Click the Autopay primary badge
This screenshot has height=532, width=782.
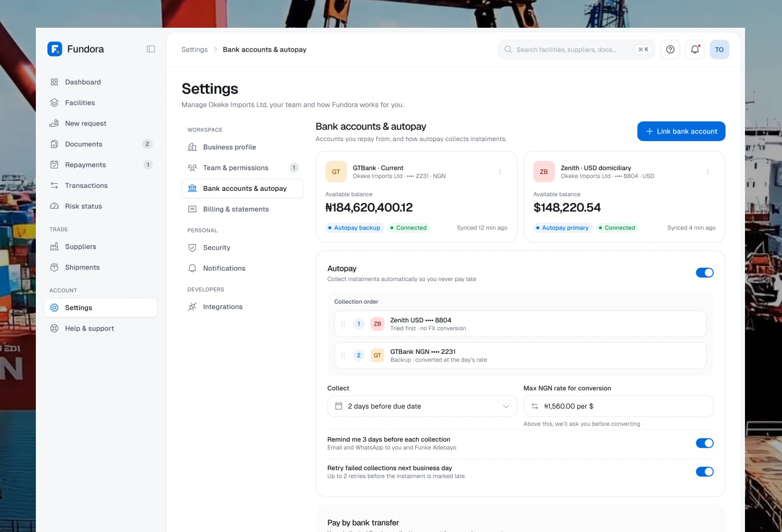[563, 228]
